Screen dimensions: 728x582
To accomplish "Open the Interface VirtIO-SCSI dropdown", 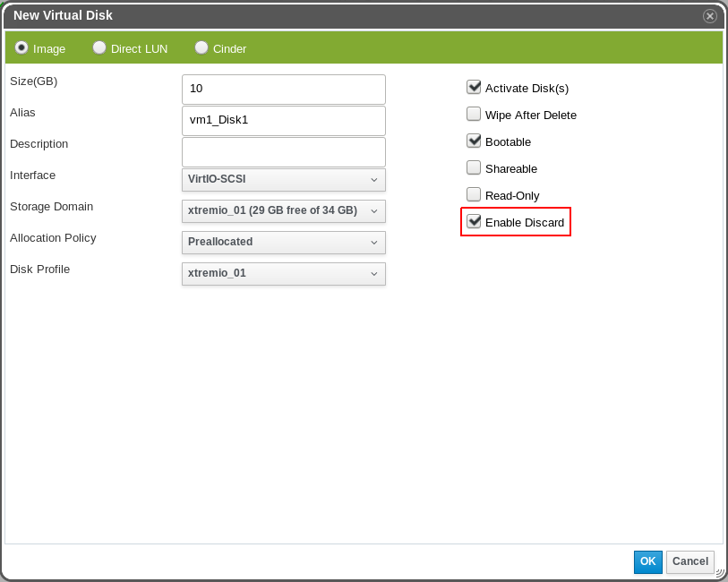I will click(x=283, y=180).
